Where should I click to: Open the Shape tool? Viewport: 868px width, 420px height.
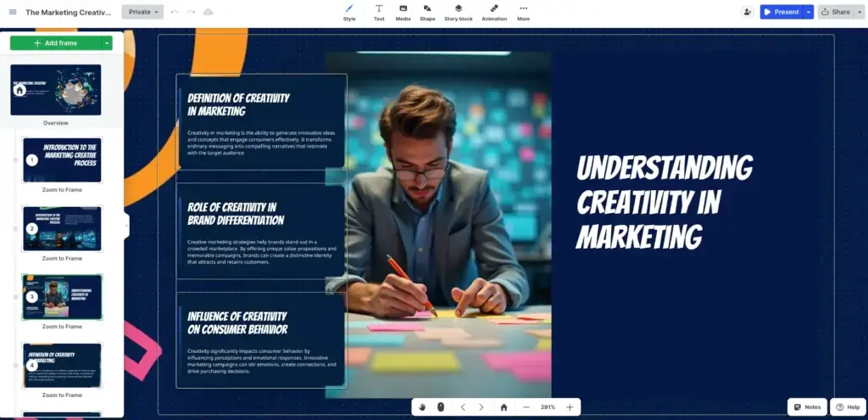pyautogui.click(x=427, y=13)
